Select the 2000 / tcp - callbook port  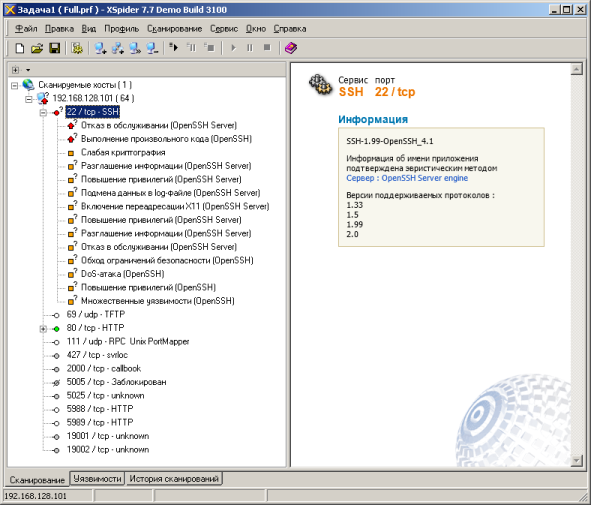tap(104, 369)
